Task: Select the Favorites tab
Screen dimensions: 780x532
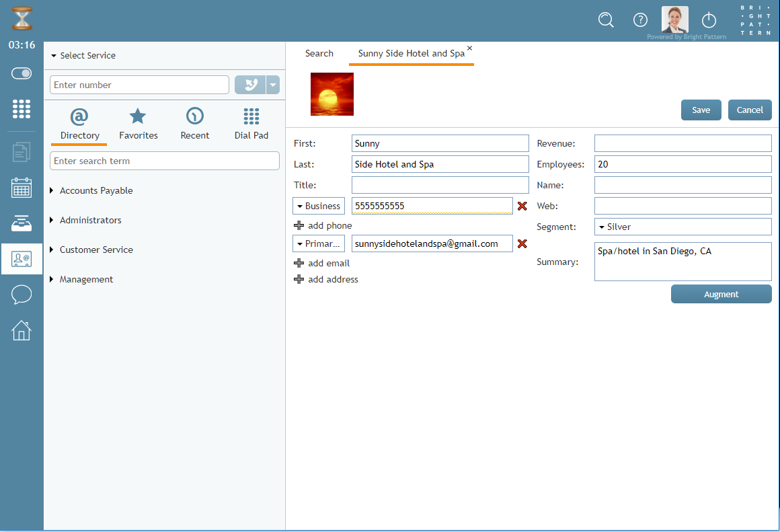Action: [138, 124]
